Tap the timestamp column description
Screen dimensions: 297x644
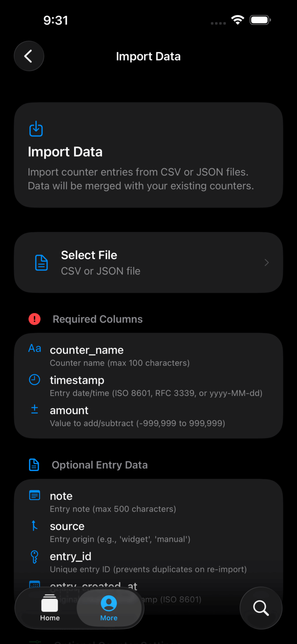click(156, 393)
